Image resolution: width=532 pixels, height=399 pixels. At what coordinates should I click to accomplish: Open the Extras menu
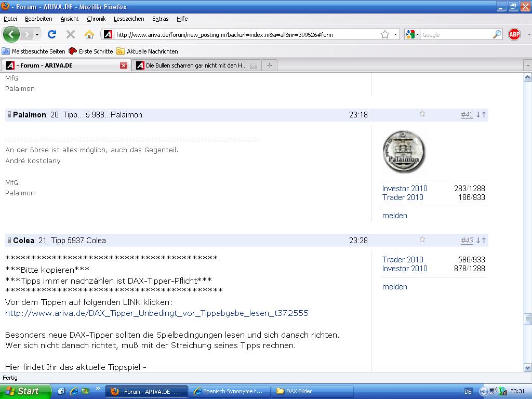tap(160, 19)
